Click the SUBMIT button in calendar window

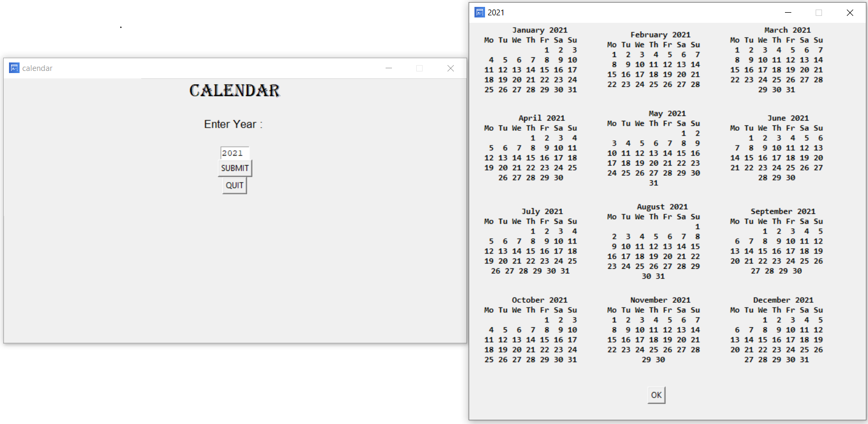click(x=235, y=168)
